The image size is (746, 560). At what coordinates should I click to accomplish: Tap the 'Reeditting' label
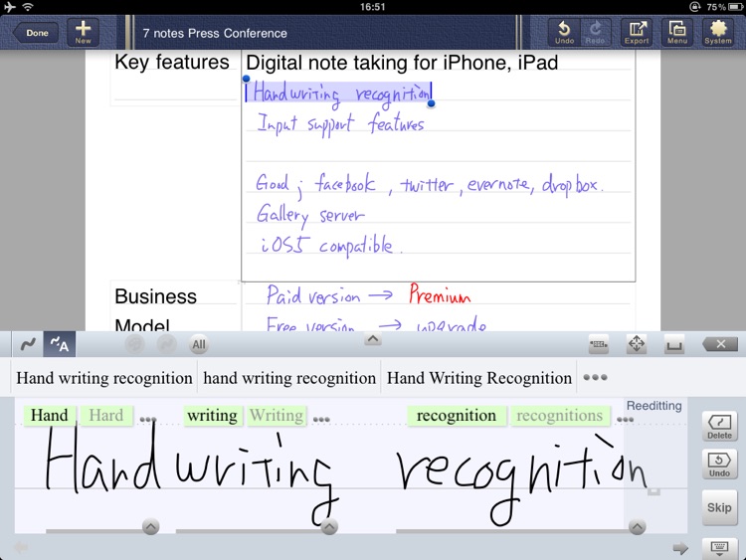[x=653, y=406]
